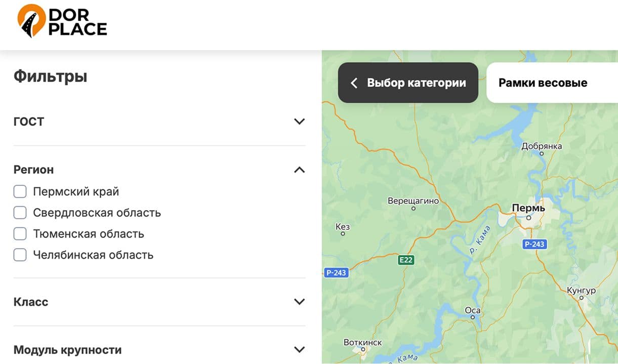Check the Пермский край checkbox
The image size is (618, 364).
20,192
